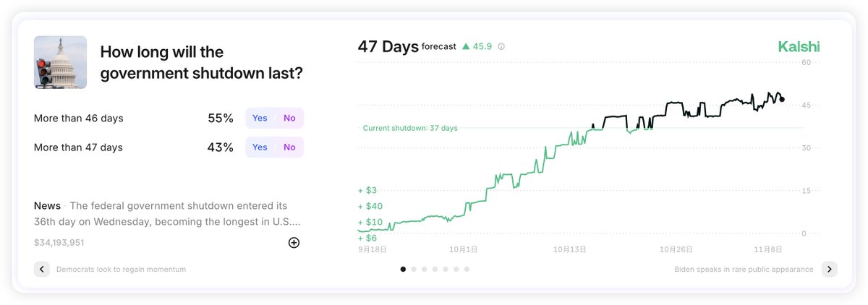This screenshot has width=868, height=305.
Task: Go to next news story arrow
Action: [830, 269]
